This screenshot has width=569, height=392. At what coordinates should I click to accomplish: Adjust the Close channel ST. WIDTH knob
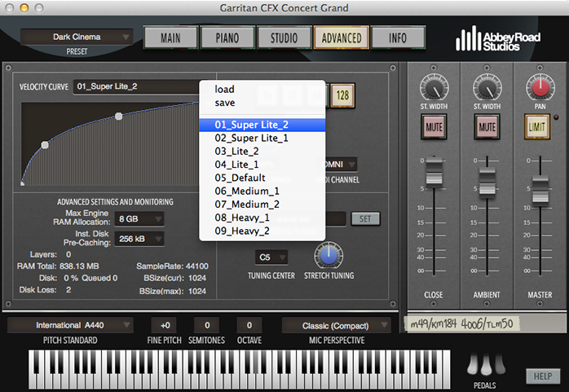point(434,88)
